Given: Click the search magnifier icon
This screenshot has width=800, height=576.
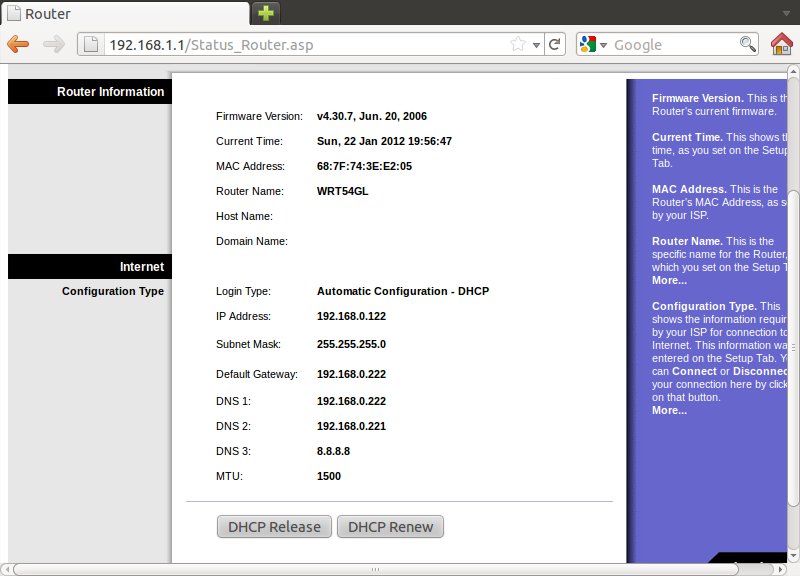Looking at the screenshot, I should click(747, 44).
